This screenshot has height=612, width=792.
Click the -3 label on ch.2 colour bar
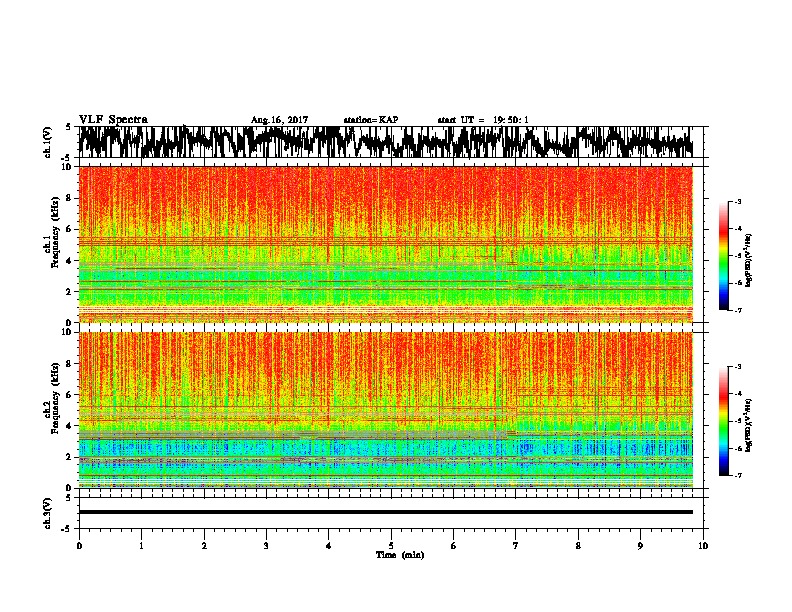coord(738,367)
